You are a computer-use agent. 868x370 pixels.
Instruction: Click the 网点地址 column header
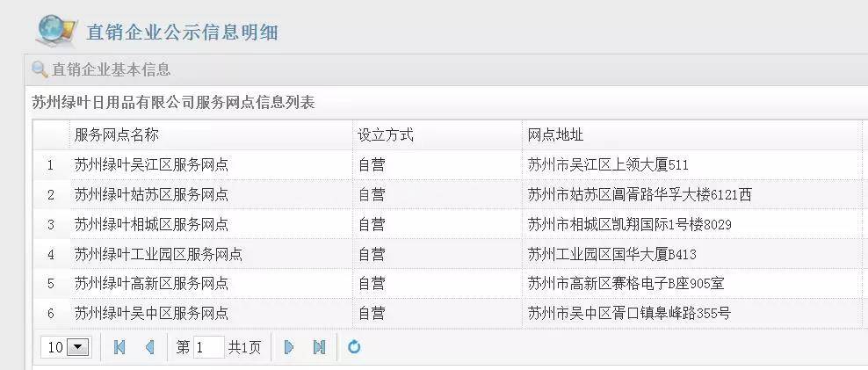point(555,135)
